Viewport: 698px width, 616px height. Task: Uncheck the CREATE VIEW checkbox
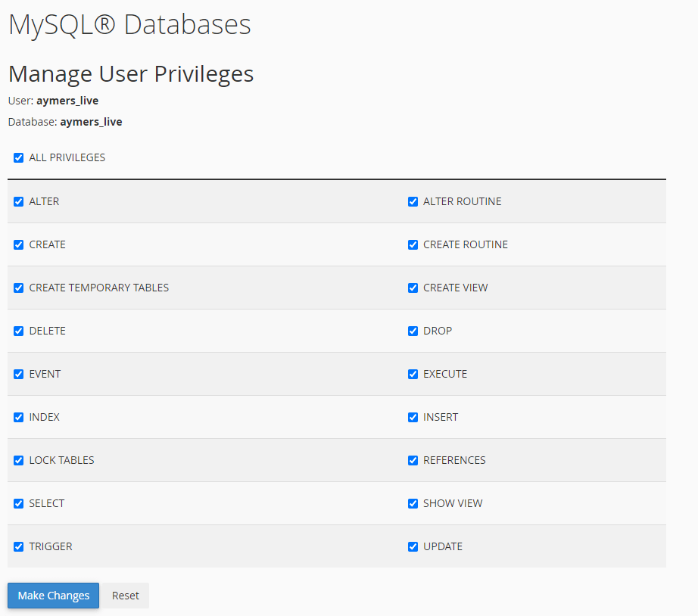coord(413,288)
